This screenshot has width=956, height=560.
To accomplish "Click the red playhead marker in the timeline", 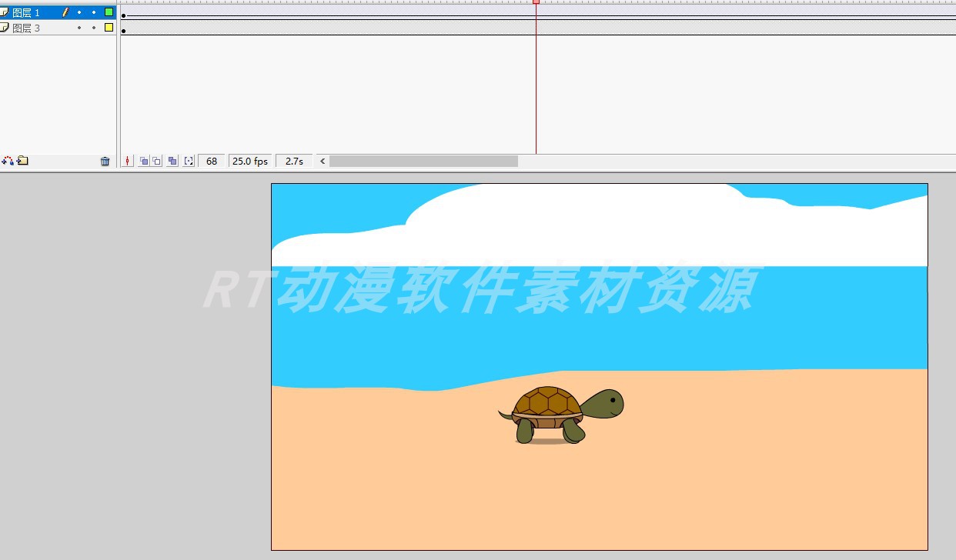I will 536,3.
